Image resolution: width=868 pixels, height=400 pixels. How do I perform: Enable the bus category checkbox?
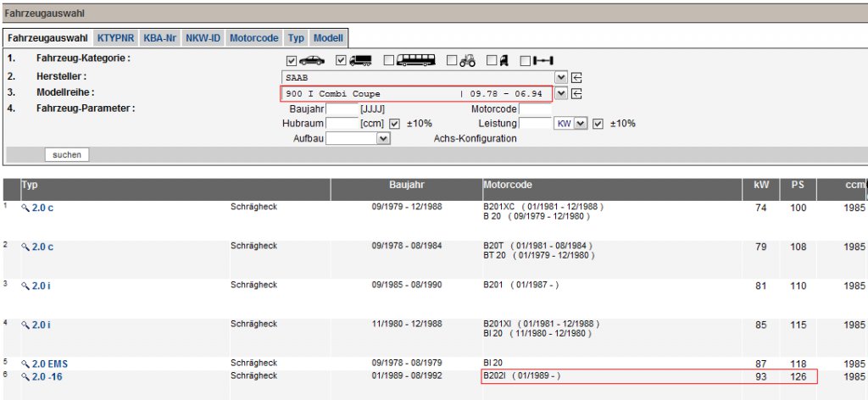[388, 61]
